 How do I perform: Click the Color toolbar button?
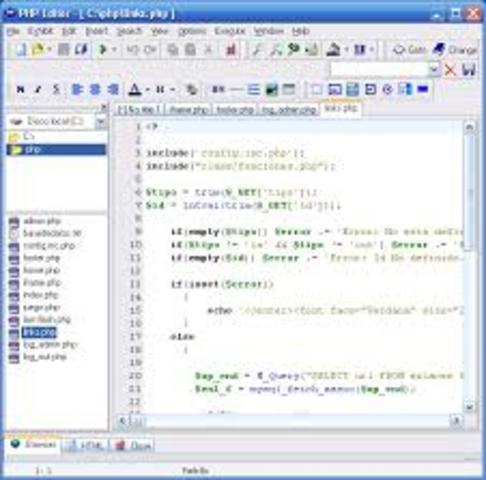coord(409,50)
